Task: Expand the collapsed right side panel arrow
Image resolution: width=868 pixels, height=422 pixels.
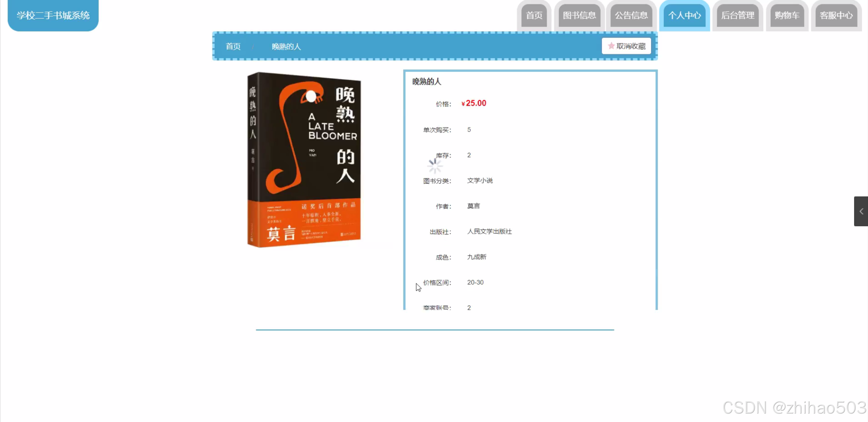Action: pos(861,211)
